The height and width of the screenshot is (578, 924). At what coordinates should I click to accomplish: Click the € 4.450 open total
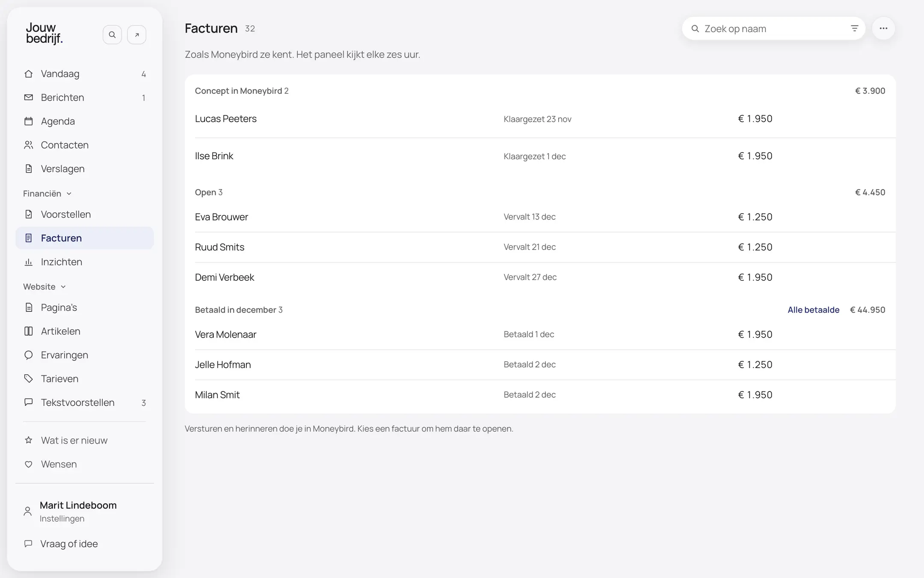[870, 192]
